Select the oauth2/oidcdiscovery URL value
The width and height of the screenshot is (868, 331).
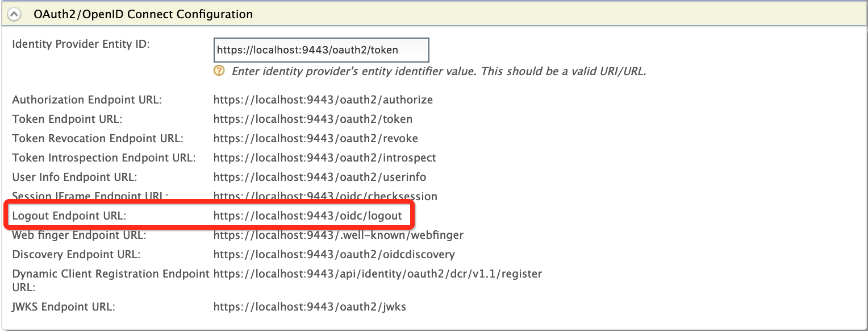pyautogui.click(x=334, y=254)
